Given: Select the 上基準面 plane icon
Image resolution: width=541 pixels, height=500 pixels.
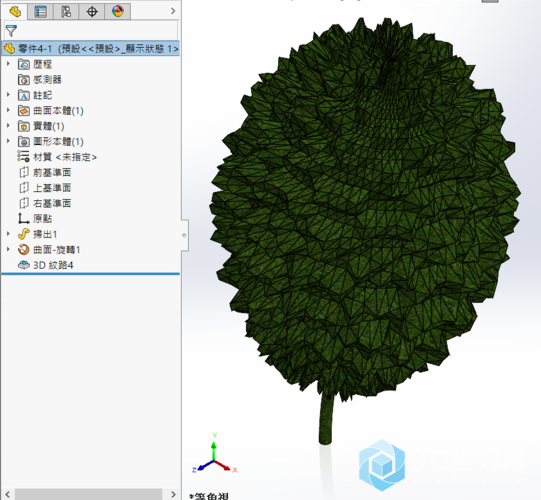Looking at the screenshot, I should pos(24,188).
